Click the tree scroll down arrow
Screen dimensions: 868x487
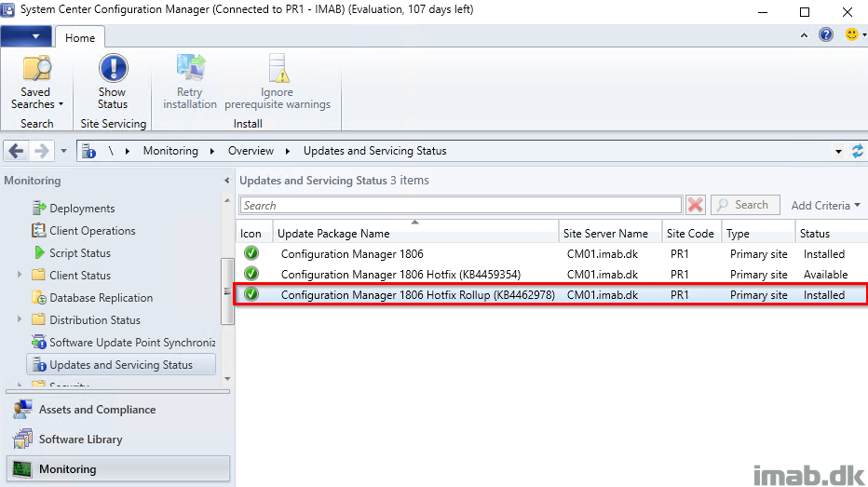point(227,379)
